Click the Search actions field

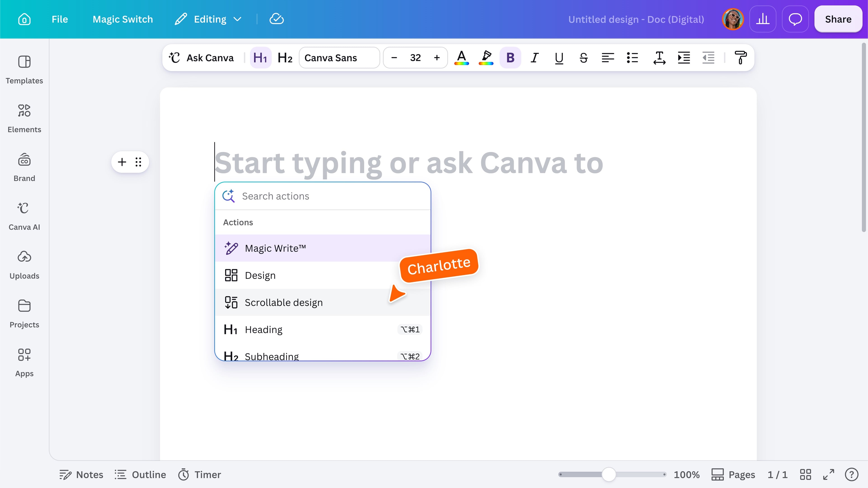click(x=323, y=196)
